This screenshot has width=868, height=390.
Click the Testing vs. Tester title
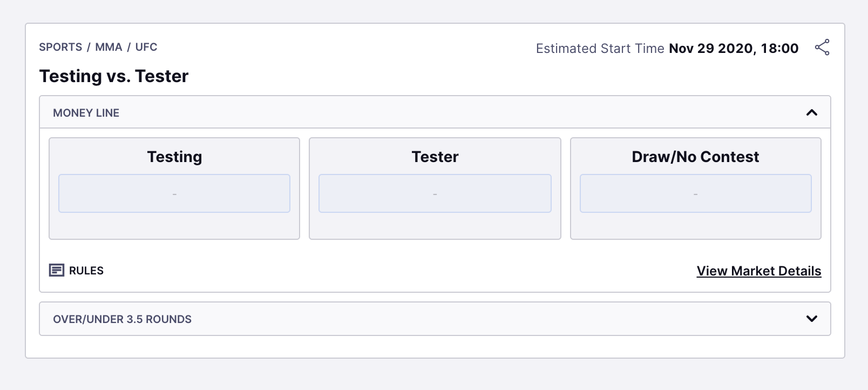[113, 76]
